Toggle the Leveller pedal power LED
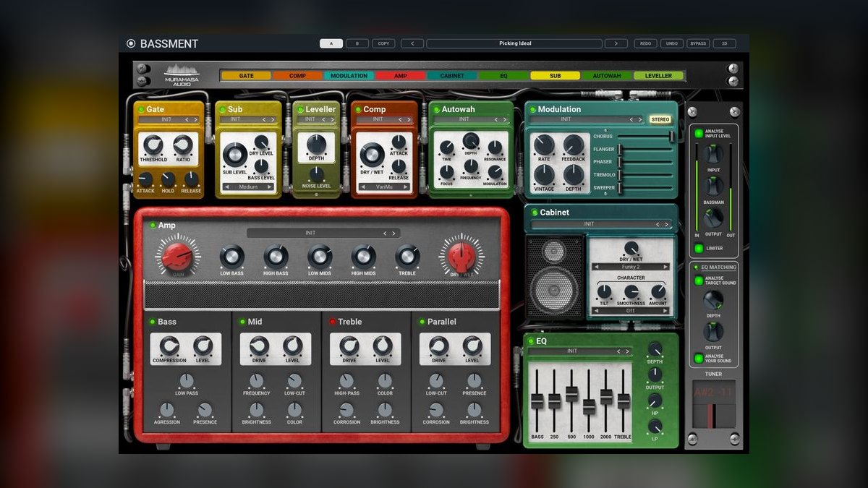 [x=300, y=110]
